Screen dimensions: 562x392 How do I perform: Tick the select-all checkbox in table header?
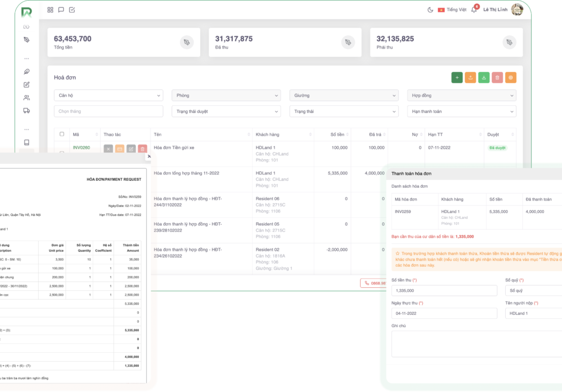[x=62, y=135]
